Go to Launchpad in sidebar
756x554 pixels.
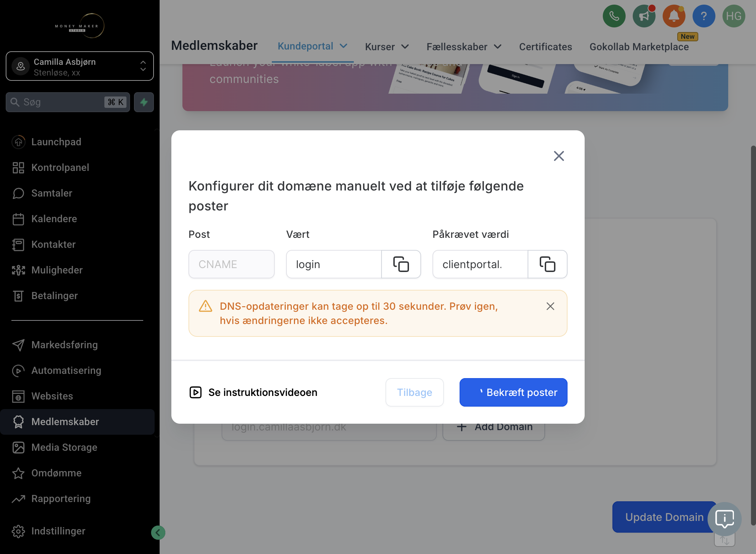(77, 142)
